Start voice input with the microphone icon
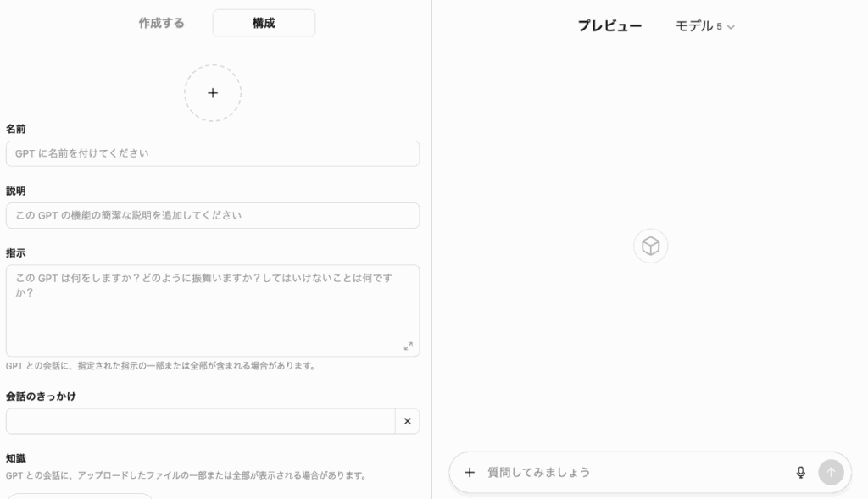The height and width of the screenshot is (499, 868). (800, 472)
